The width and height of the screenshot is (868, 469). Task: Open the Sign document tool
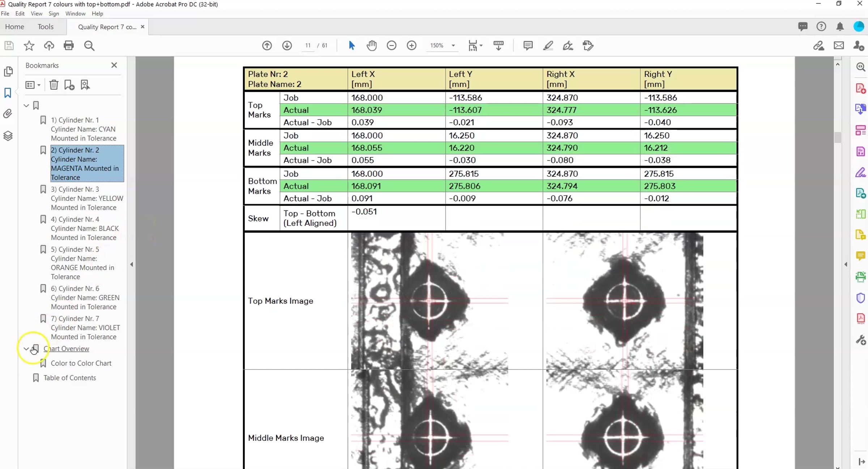tap(568, 46)
